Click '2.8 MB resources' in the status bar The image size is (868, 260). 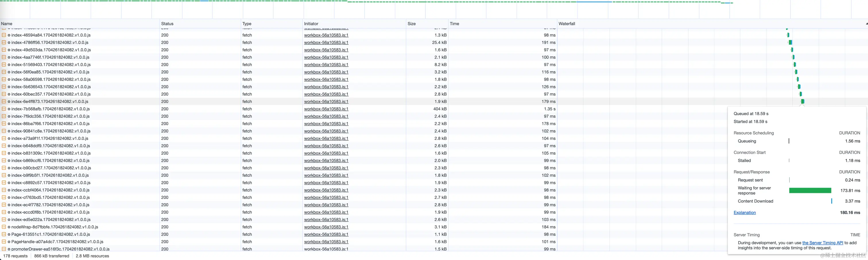click(x=92, y=256)
